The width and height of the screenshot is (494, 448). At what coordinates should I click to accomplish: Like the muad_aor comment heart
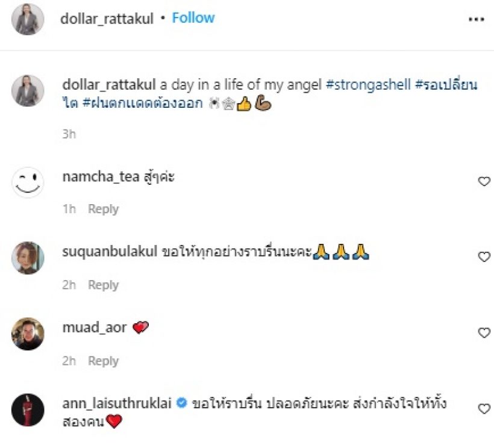484,333
